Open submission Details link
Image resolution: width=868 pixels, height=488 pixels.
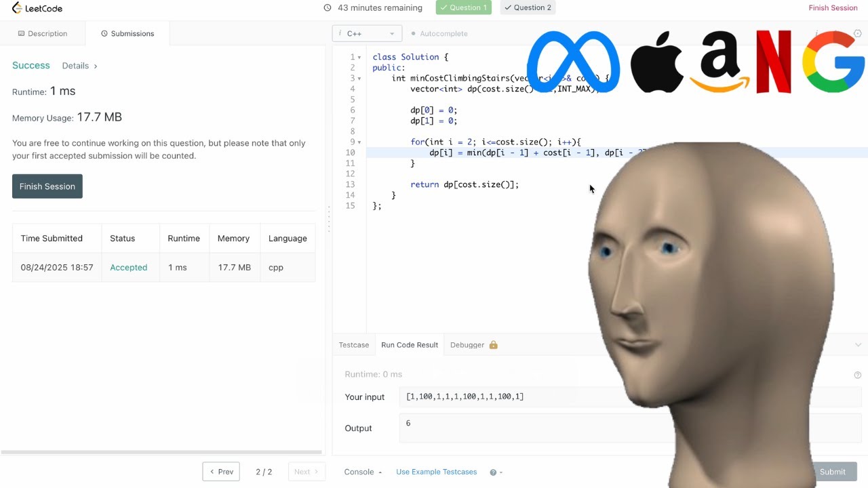coord(79,66)
